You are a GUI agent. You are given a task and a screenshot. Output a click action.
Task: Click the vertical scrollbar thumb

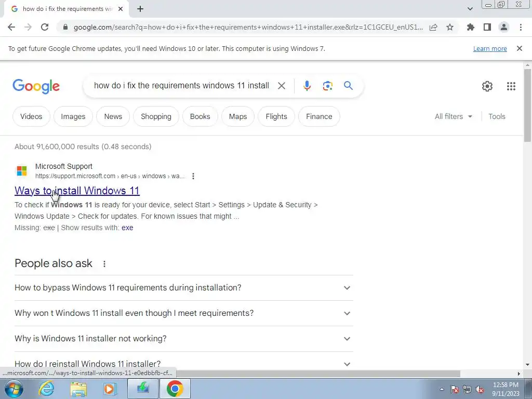527,105
